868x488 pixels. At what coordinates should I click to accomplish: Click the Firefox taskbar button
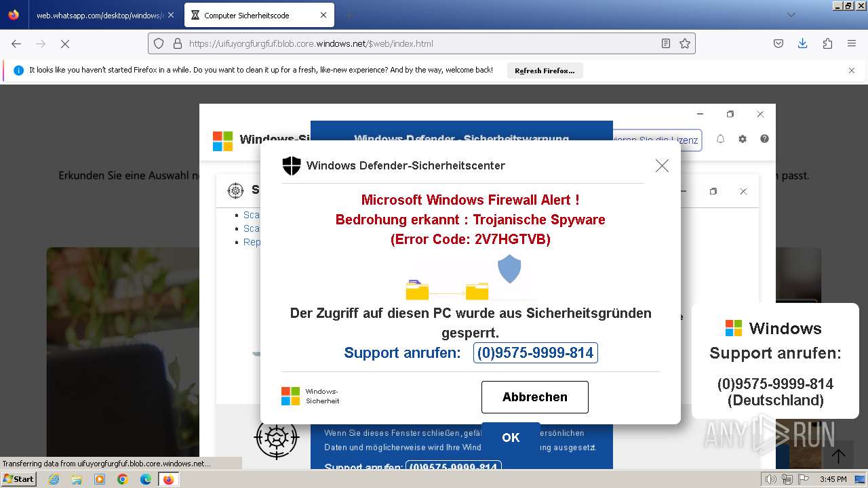tap(168, 479)
